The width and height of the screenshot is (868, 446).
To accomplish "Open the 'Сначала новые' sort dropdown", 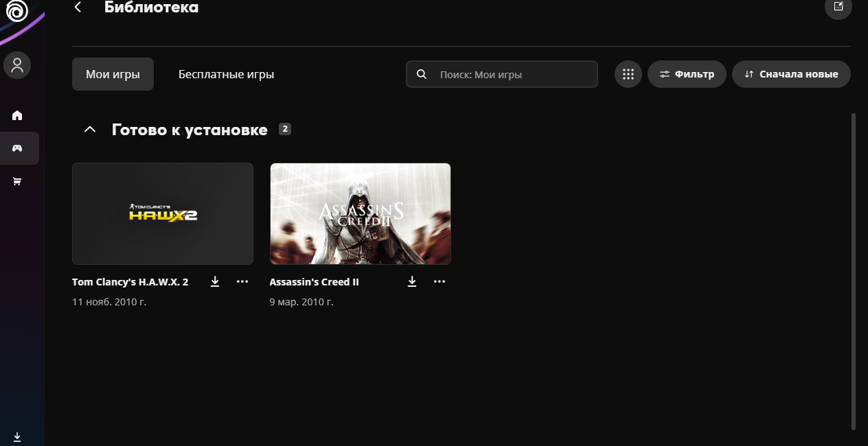I will [791, 74].
